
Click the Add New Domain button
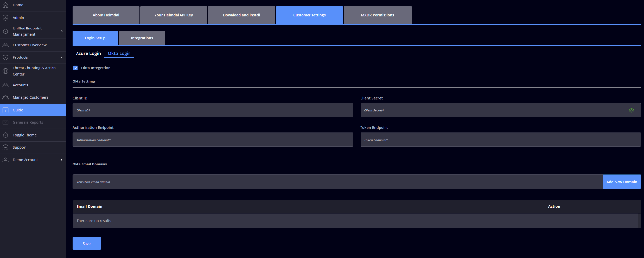point(621,182)
